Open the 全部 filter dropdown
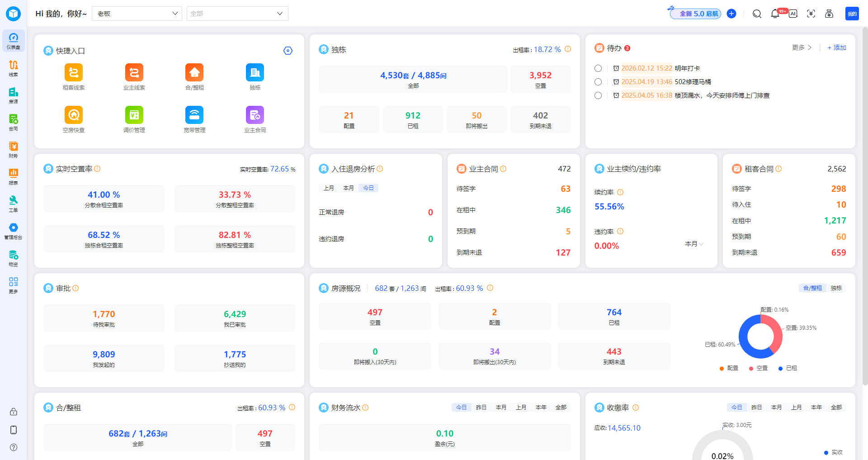 pos(237,14)
